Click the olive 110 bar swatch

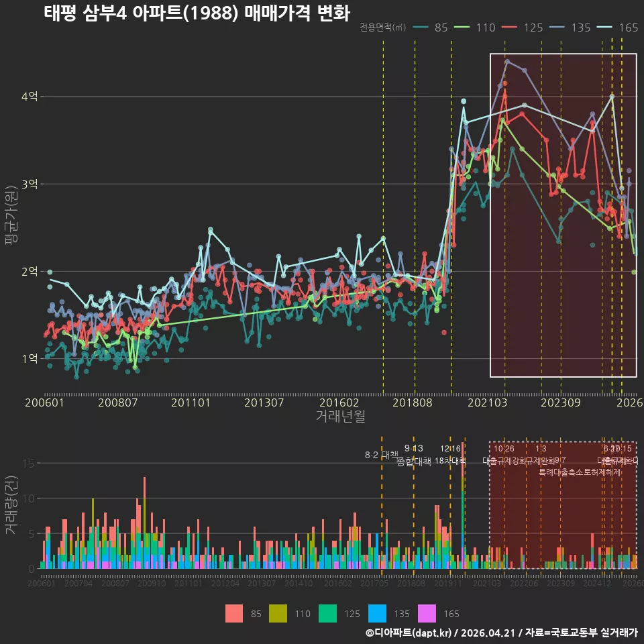(x=278, y=614)
